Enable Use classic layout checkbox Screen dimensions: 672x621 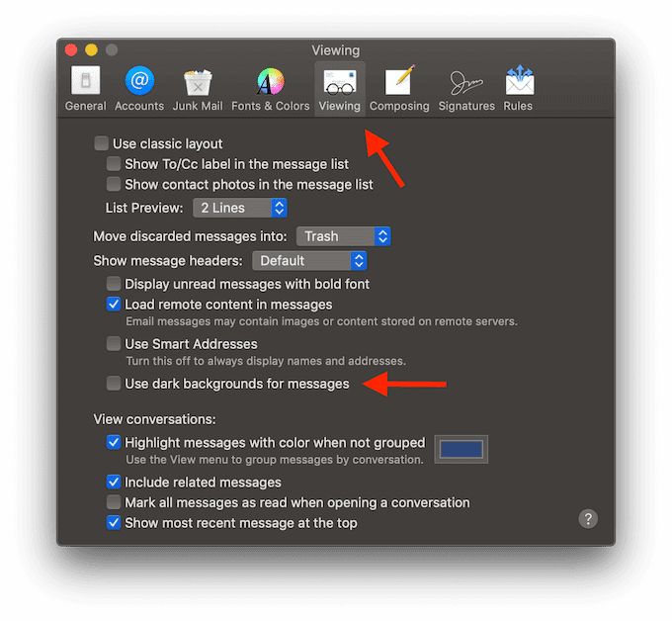pos(102,143)
